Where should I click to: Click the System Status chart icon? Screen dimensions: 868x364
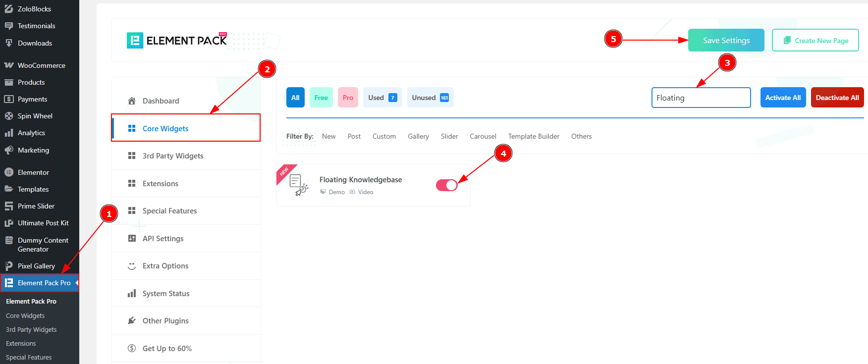[132, 293]
